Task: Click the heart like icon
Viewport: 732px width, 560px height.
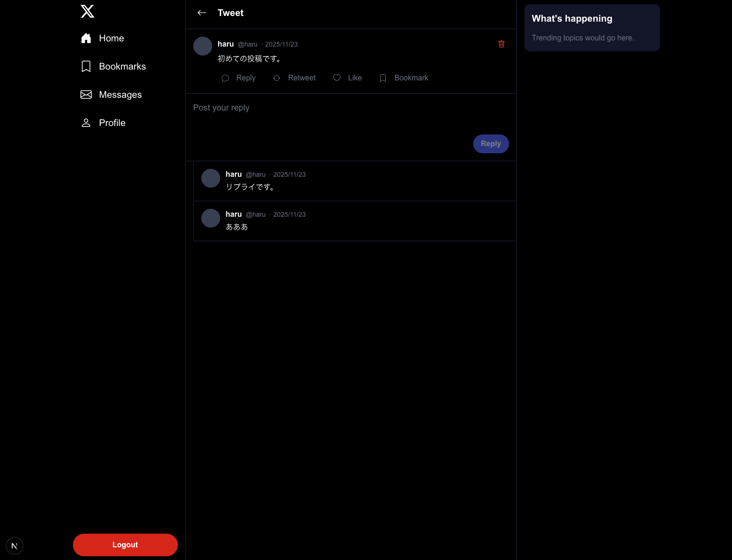Action: [x=337, y=78]
